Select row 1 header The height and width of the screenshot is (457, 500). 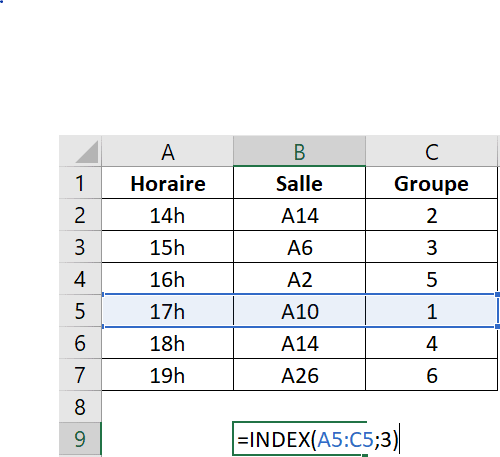(x=80, y=183)
